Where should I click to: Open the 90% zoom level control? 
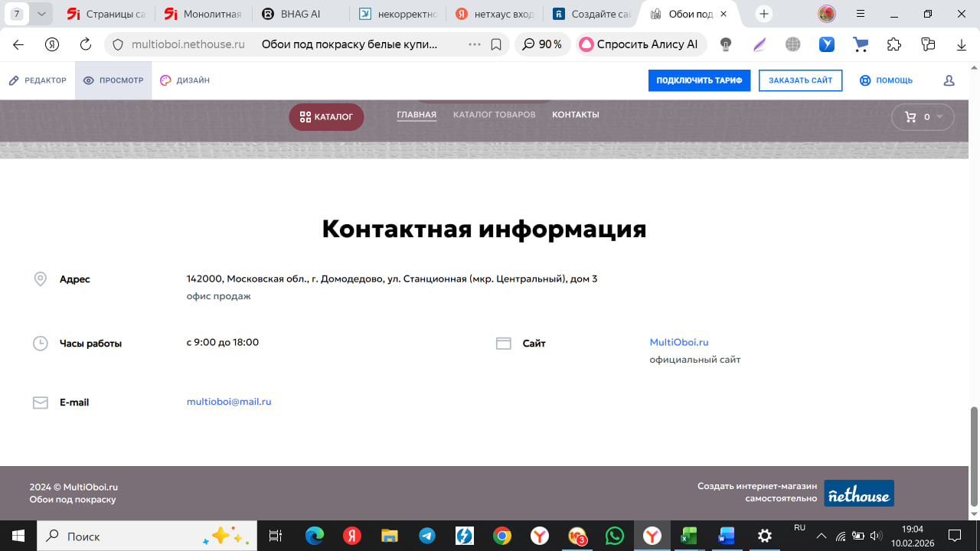(x=542, y=44)
